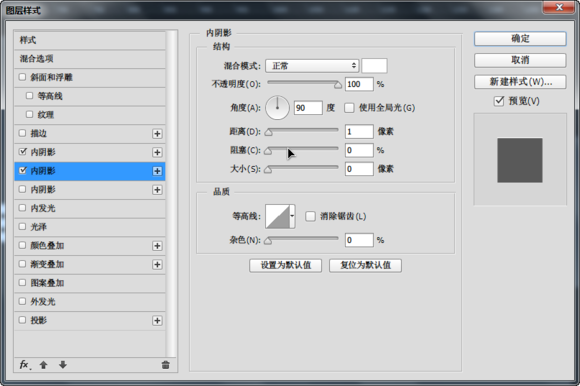Image resolution: width=580 pixels, height=386 pixels.
Task: Select the 内发光 style entry
Action: 90,208
